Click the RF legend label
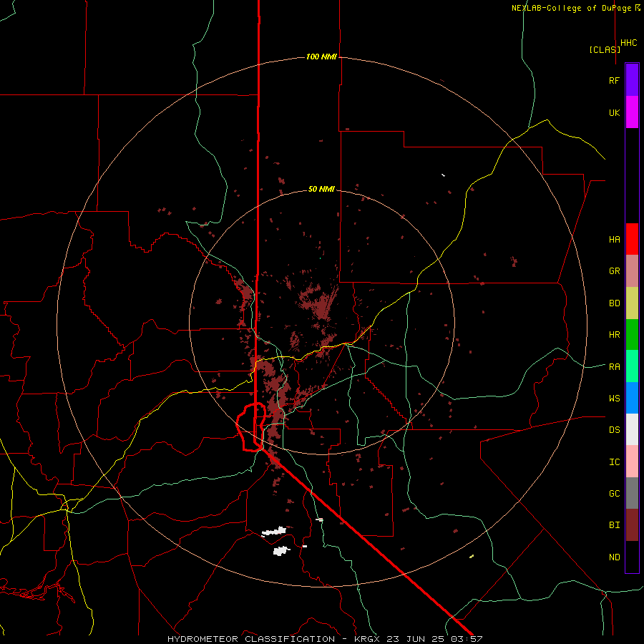The image size is (644, 644). click(614, 80)
